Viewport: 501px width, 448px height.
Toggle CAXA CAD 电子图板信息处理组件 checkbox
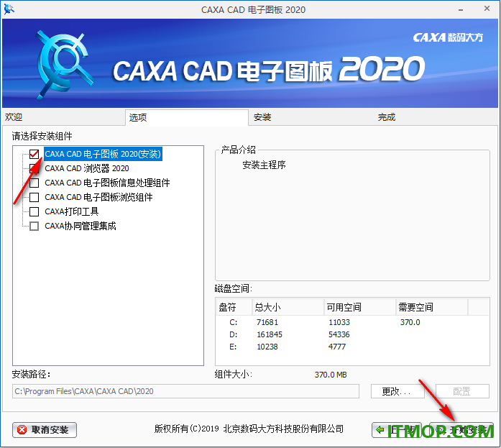click(35, 183)
